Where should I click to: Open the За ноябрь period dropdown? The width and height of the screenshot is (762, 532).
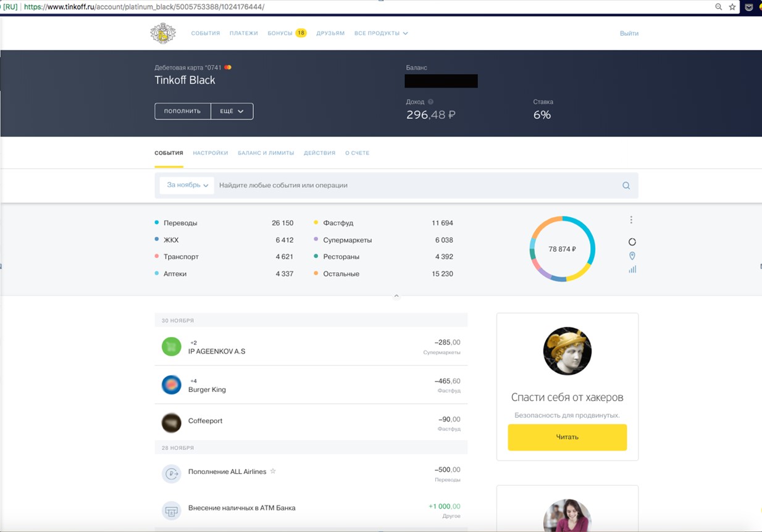187,185
